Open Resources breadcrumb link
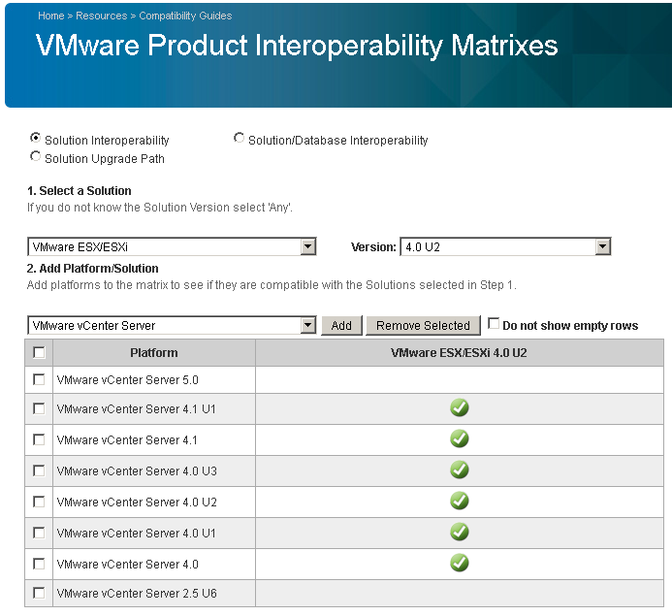The width and height of the screenshot is (672, 616). click(x=102, y=16)
